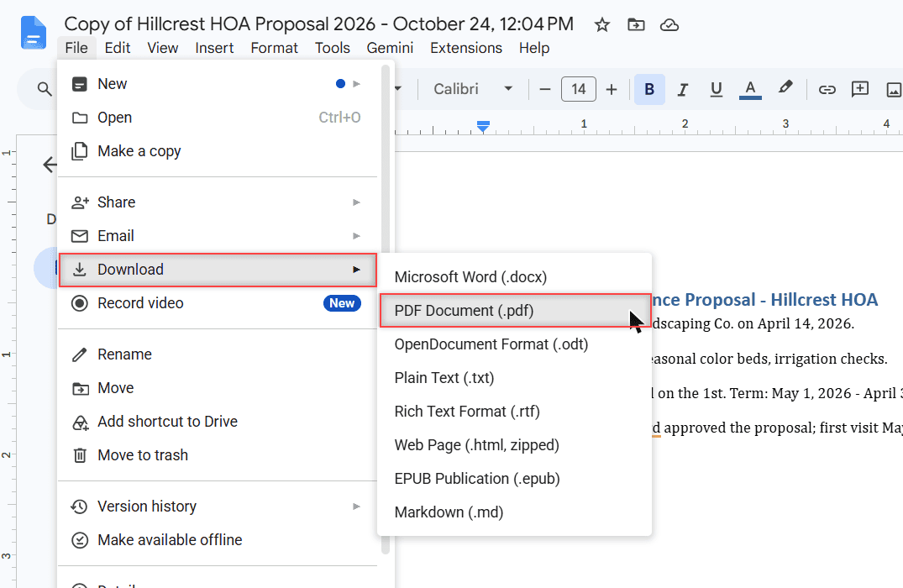Screen dimensions: 903x588
Task: Select Move to trash
Action: pyautogui.click(x=218, y=455)
